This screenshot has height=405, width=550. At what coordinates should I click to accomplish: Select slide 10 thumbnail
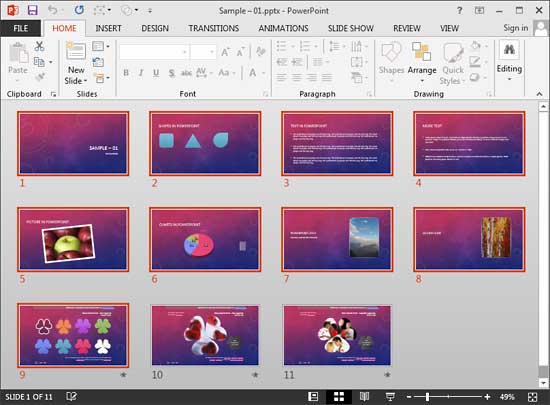coord(205,335)
